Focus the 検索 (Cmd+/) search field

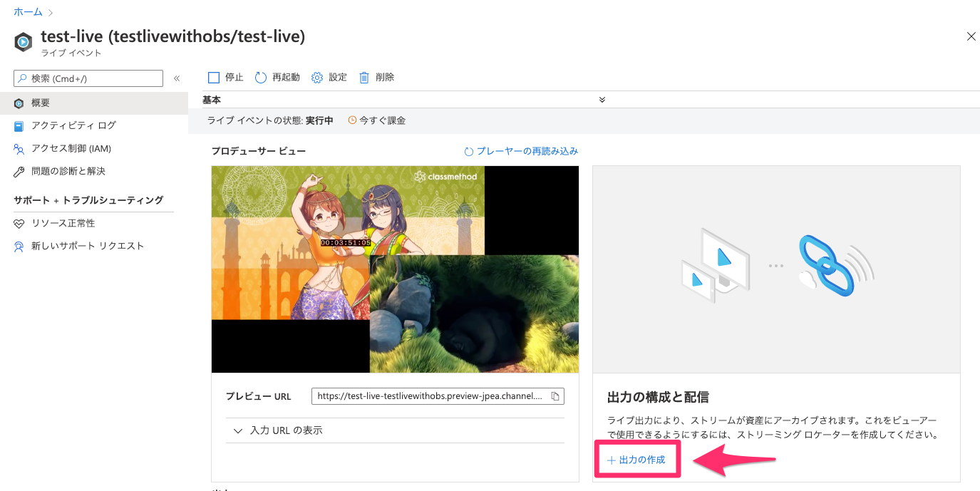[88, 78]
